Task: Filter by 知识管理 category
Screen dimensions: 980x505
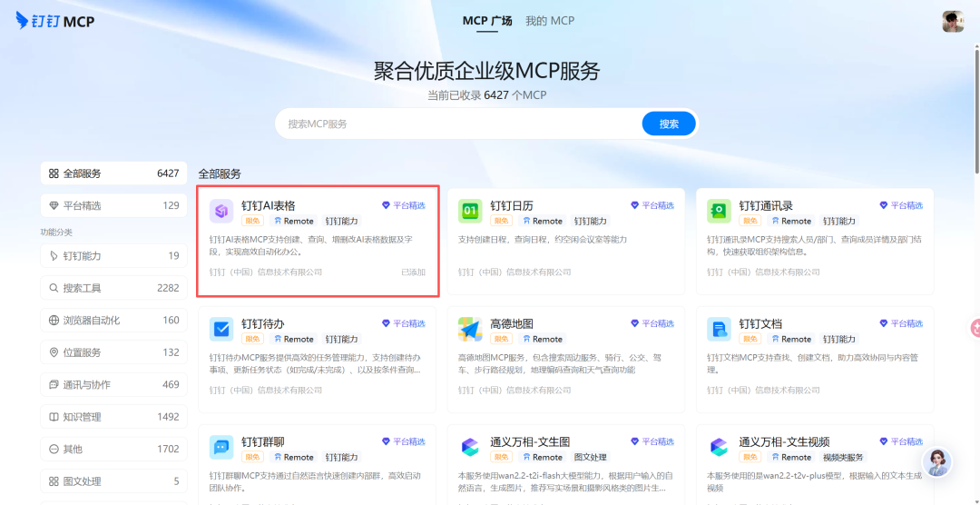Action: (113, 417)
